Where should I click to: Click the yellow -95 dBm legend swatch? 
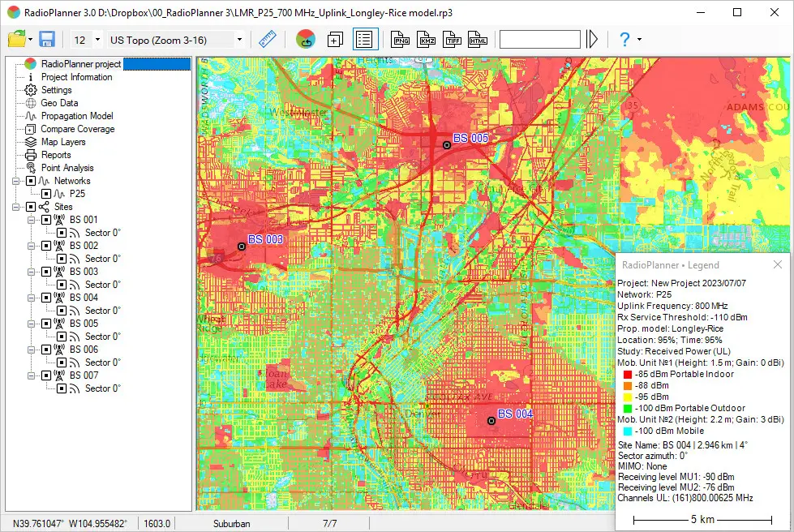[628, 397]
